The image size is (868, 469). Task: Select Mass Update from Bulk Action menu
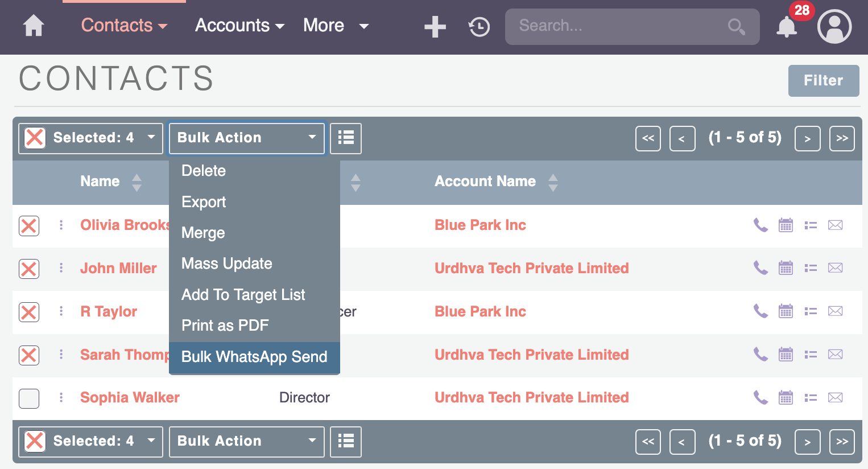coord(226,264)
